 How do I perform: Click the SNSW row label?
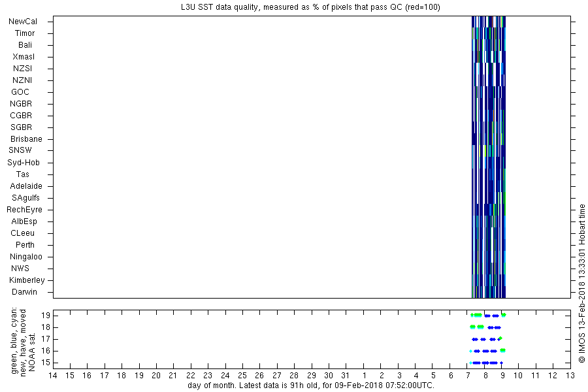[20, 150]
